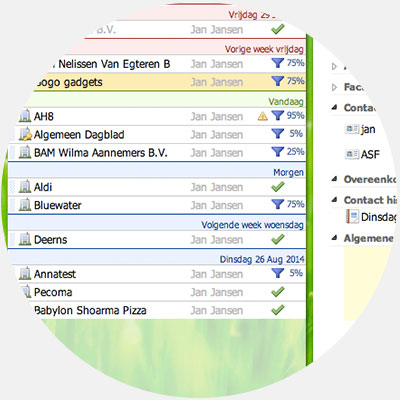Click the green checkmark on the Deerns row

[278, 239]
